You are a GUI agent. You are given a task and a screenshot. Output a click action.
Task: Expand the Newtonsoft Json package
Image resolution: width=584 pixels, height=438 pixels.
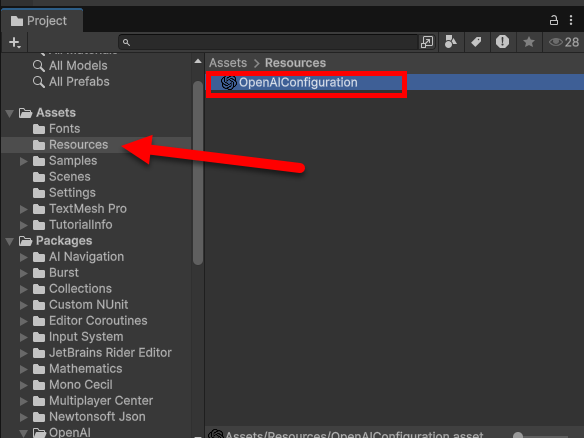[23, 418]
